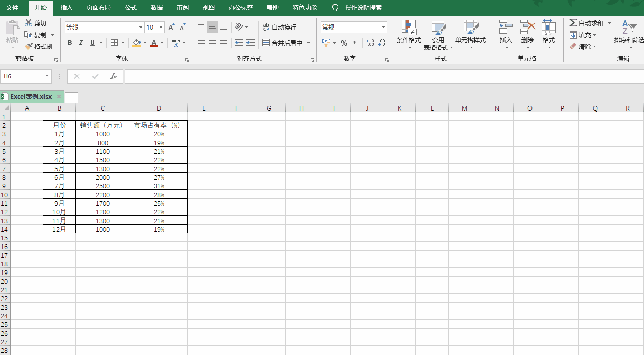Click the Format Painter (格式刷) icon
644x355 pixels.
29,46
